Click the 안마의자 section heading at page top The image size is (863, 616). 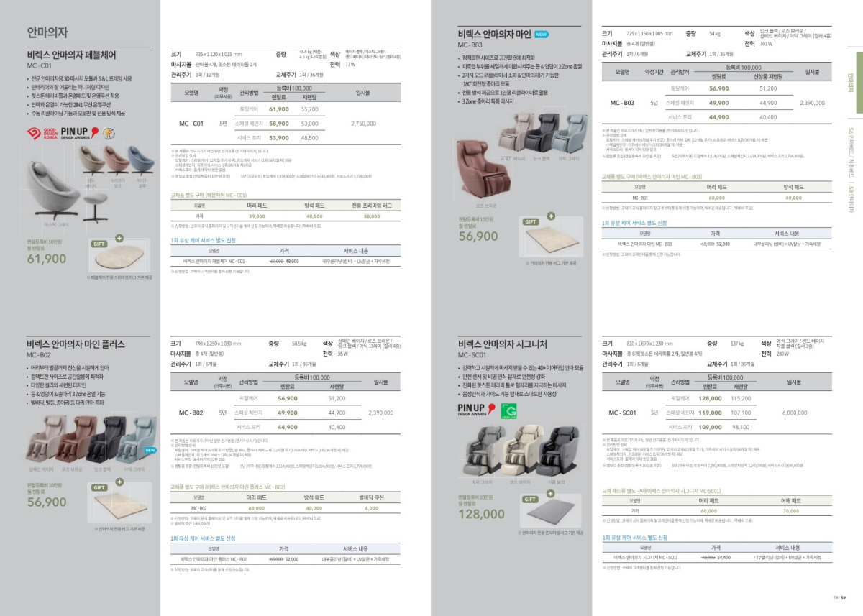click(47, 32)
